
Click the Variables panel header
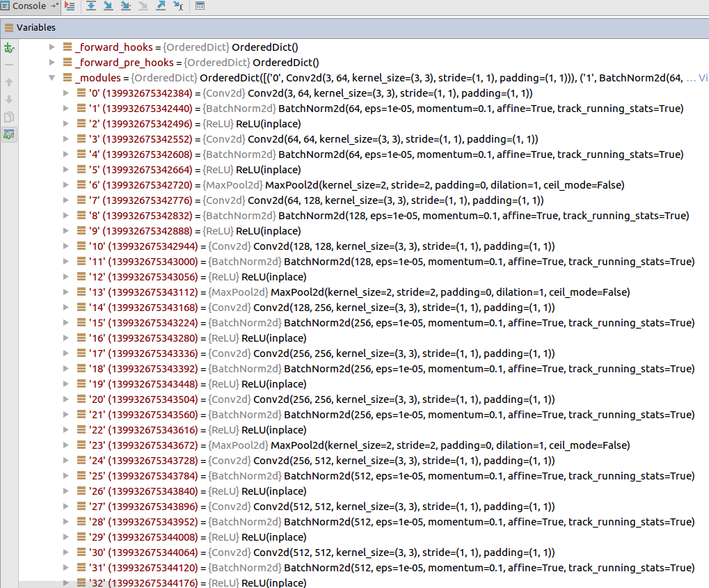36,27
